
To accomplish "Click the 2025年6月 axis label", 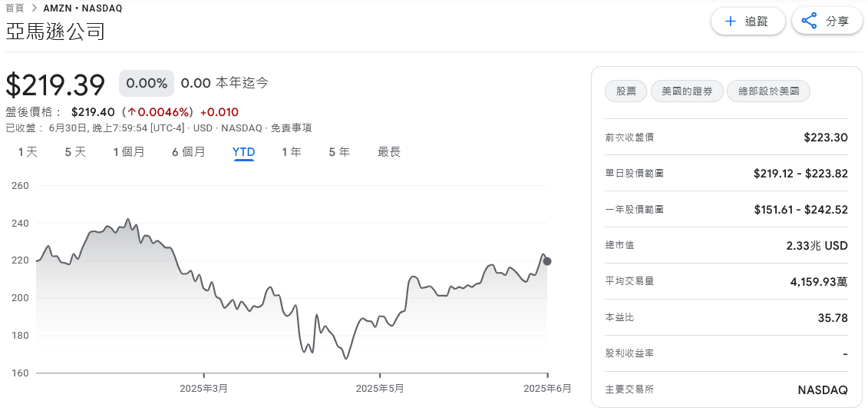I will click(x=547, y=388).
